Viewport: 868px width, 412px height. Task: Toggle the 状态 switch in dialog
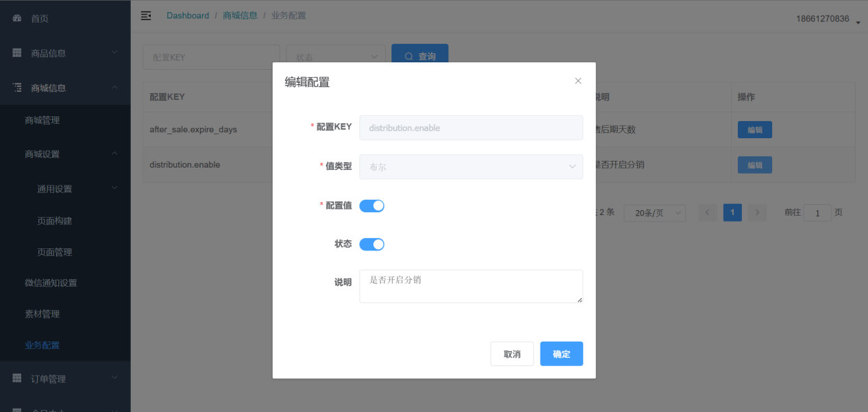click(x=371, y=244)
